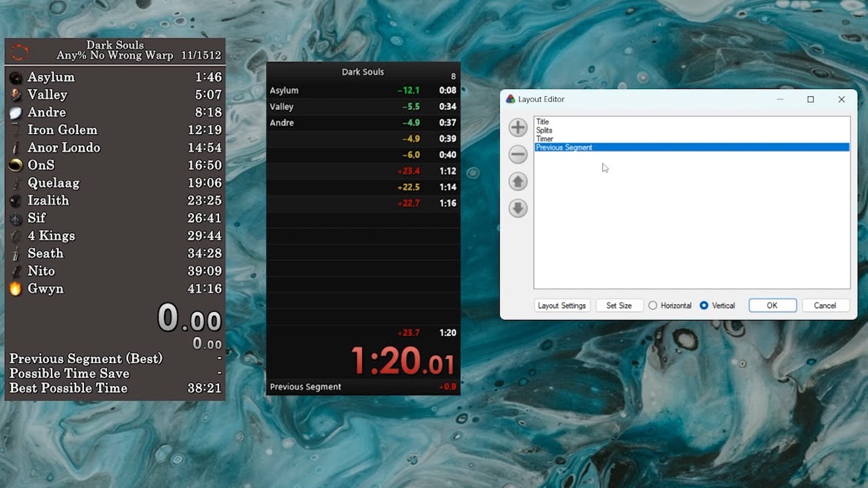Viewport: 868px width, 488px height.
Task: Click the Asylum row in the dark center timer
Action: (363, 90)
